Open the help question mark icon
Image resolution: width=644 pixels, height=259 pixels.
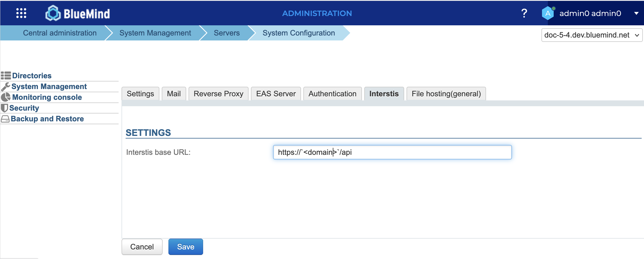tap(524, 13)
